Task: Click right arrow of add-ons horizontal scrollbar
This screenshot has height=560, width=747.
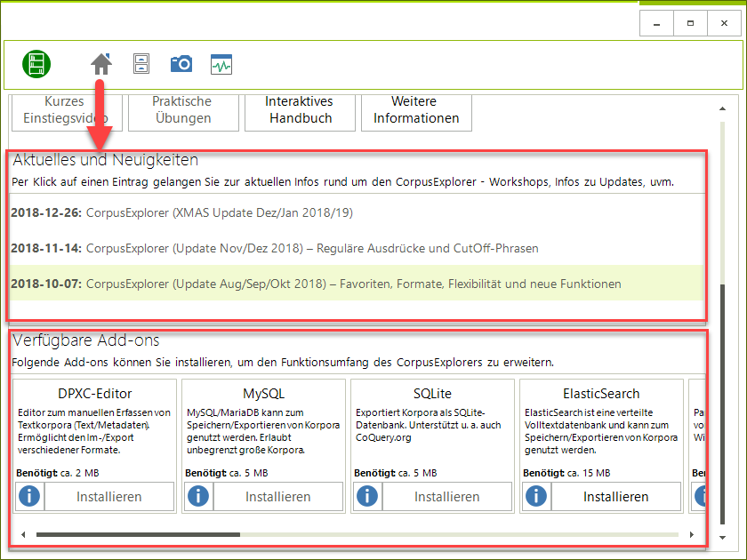Action: (691, 535)
